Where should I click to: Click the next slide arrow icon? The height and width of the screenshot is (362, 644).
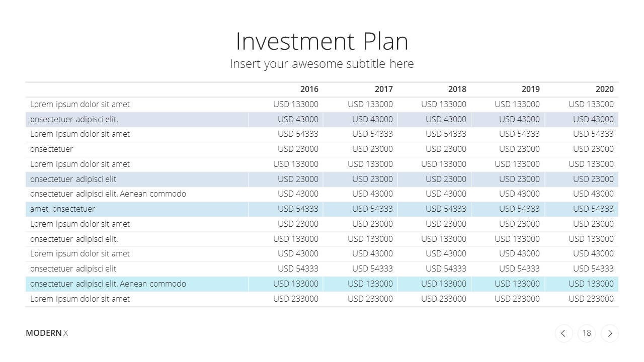tap(610, 333)
